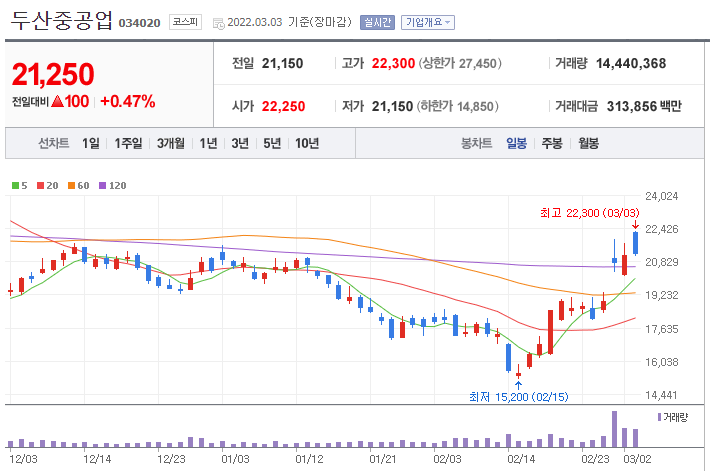Click the 거래대금 value 313,856 백만
Screen dimensions: 710x471
pyautogui.click(x=644, y=106)
